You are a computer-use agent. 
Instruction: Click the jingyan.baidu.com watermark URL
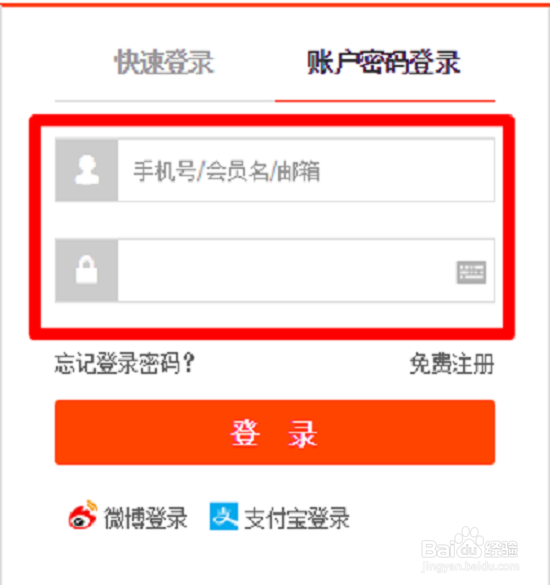470,567
